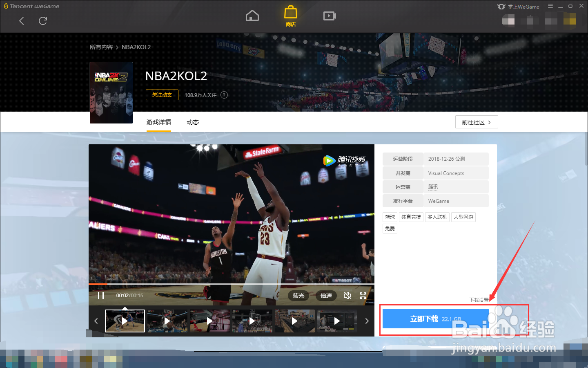The image size is (588, 368).
Task: Go to community via 前往社区
Action: coord(477,122)
